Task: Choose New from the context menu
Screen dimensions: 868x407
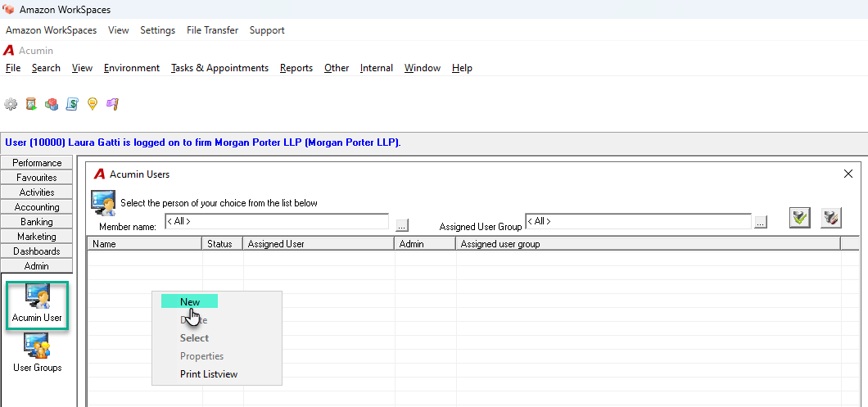Action: (x=190, y=302)
